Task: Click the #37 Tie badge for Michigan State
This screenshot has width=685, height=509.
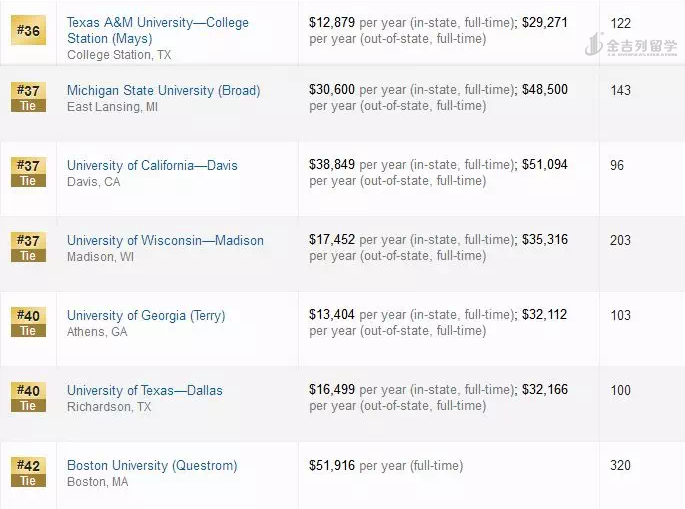Action: tap(28, 97)
